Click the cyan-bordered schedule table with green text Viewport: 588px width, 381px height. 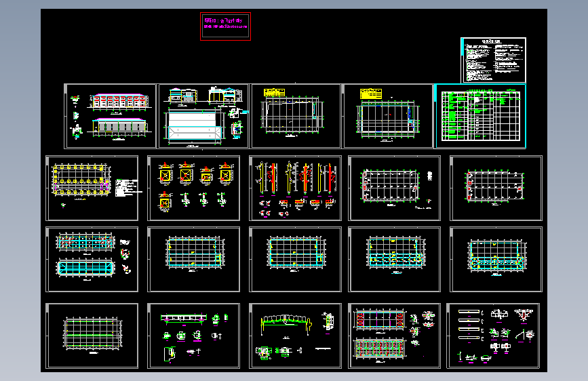pyautogui.click(x=480, y=116)
